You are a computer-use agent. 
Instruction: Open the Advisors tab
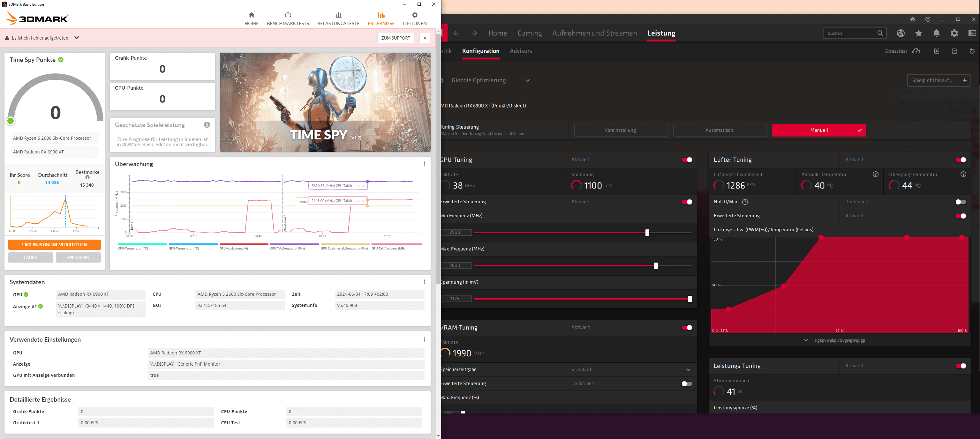(520, 51)
